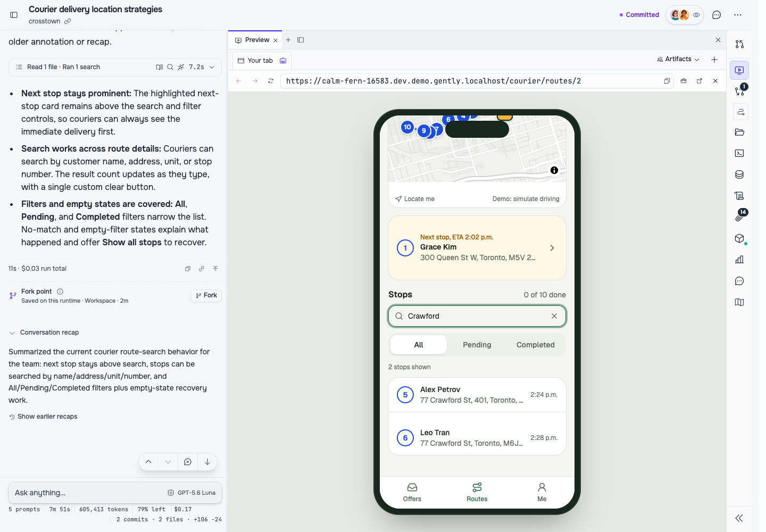The image size is (766, 532).
Task: Click the link icon beside run total
Action: (202, 269)
